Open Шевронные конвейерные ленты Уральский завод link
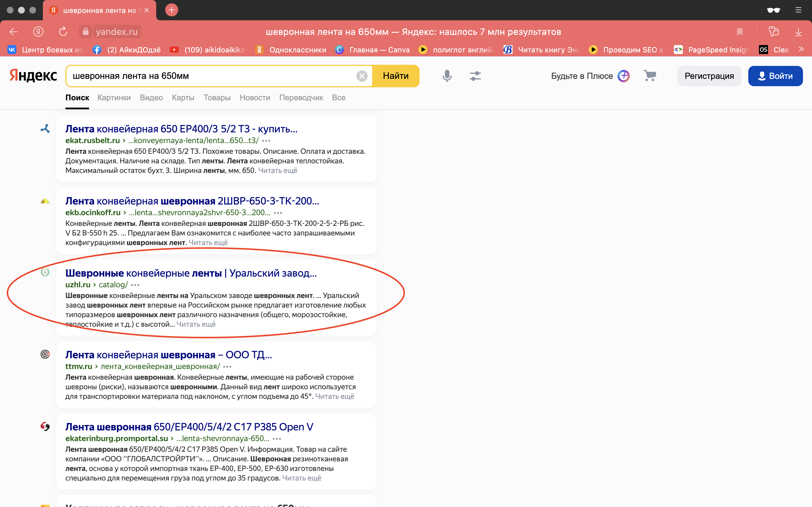Viewport: 812px width, 507px height. [191, 273]
